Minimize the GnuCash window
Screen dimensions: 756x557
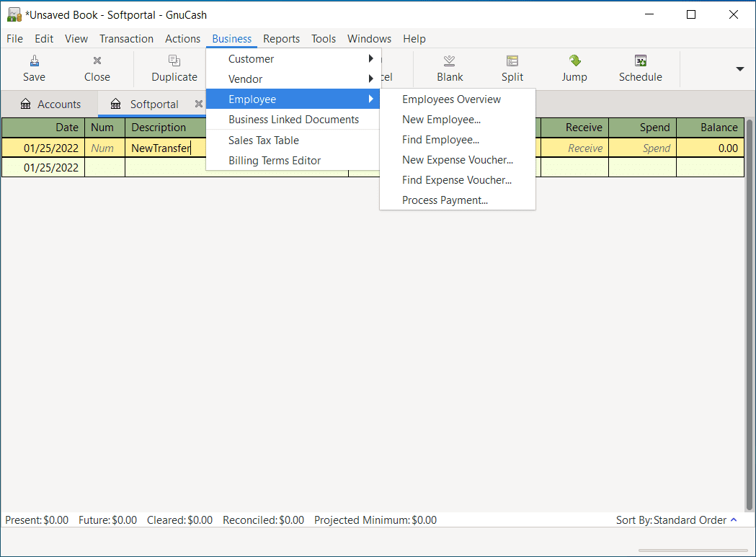(x=649, y=14)
